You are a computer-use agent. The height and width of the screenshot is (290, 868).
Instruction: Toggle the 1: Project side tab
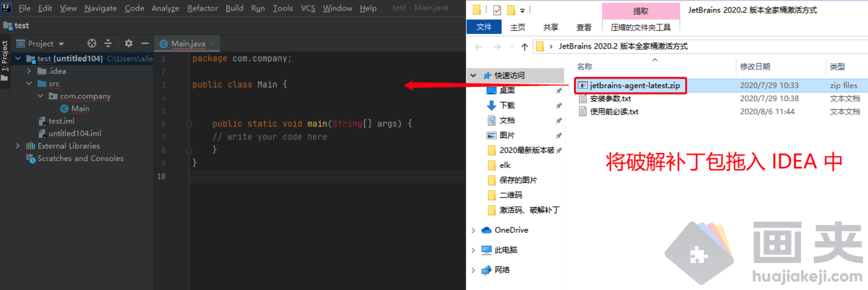click(5, 61)
